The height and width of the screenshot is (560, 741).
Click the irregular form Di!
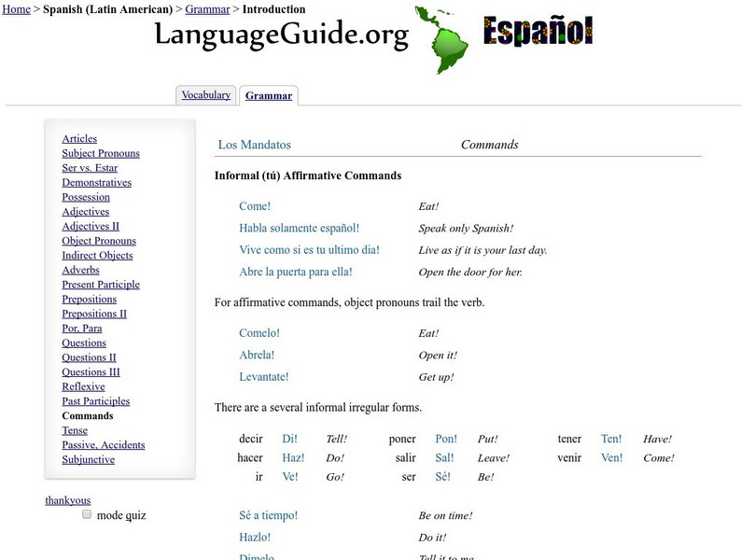tap(289, 439)
